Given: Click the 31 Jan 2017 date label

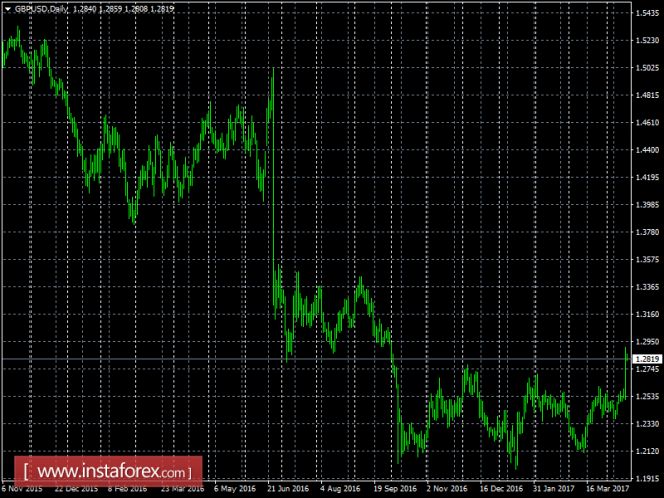Looking at the screenshot, I should click(554, 488).
